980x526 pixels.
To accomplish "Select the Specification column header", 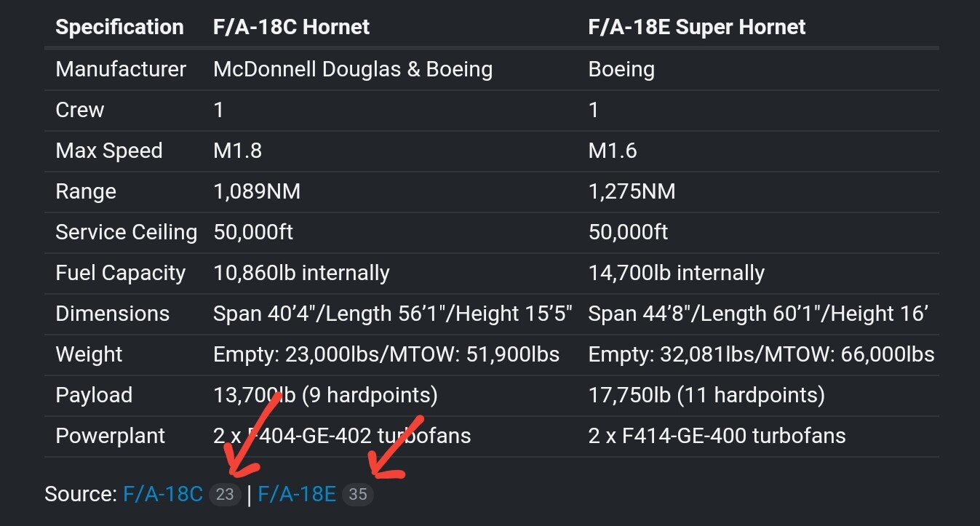I will [119, 28].
